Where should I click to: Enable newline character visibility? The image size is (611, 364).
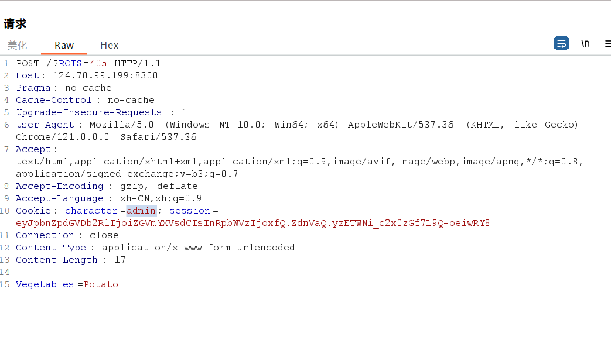pos(585,43)
